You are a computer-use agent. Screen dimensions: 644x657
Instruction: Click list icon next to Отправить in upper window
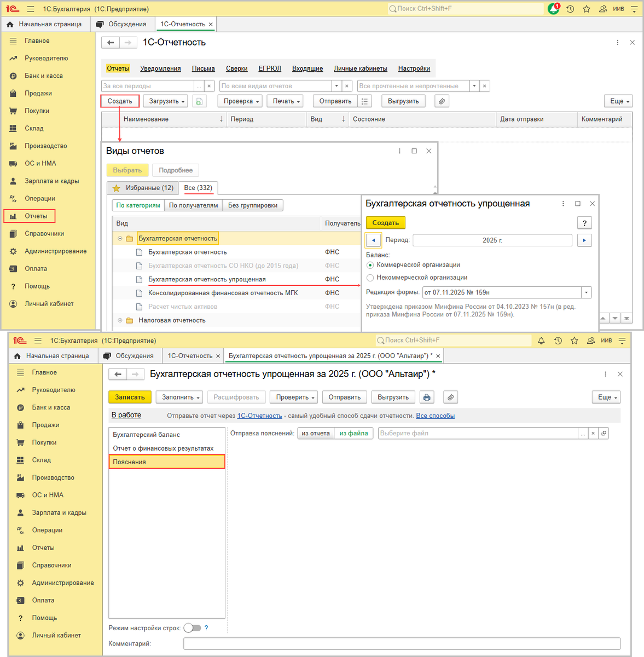click(x=365, y=101)
